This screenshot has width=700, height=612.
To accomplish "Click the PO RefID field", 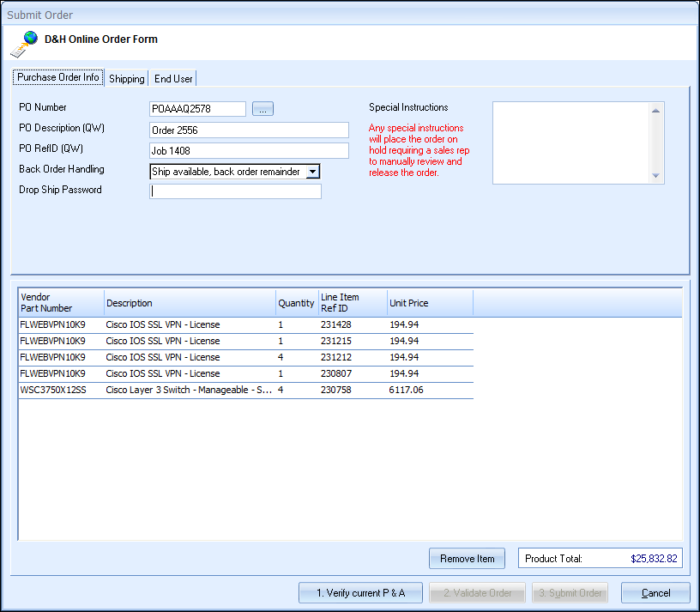I will point(249,151).
